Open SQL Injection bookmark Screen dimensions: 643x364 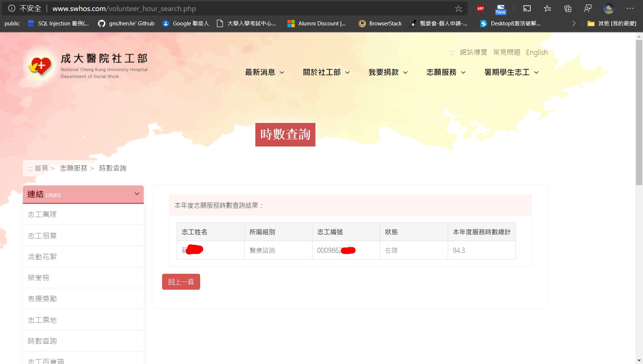[x=59, y=23]
